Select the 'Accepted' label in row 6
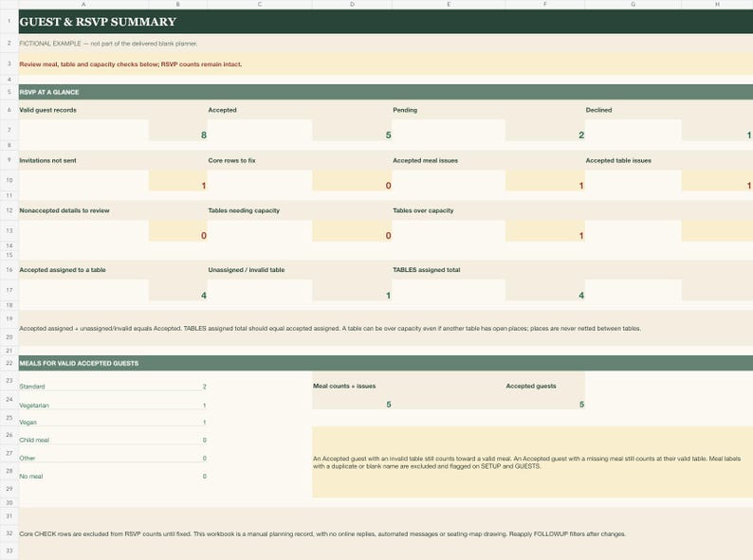 (x=222, y=110)
